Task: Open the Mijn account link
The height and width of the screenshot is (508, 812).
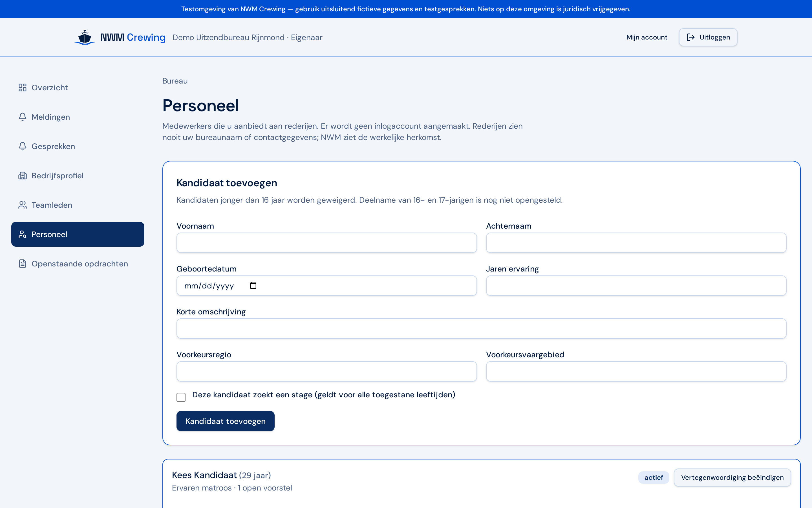Action: 646,37
